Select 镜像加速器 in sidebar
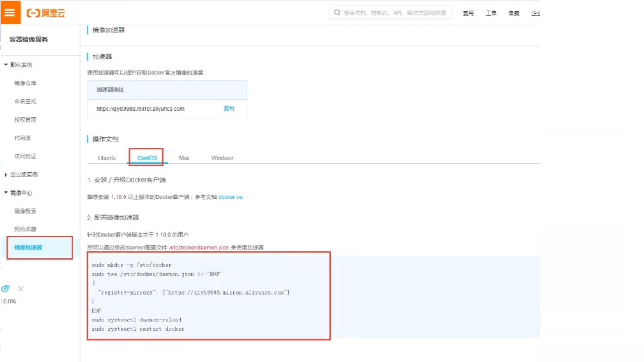This screenshot has width=644, height=362. [28, 248]
